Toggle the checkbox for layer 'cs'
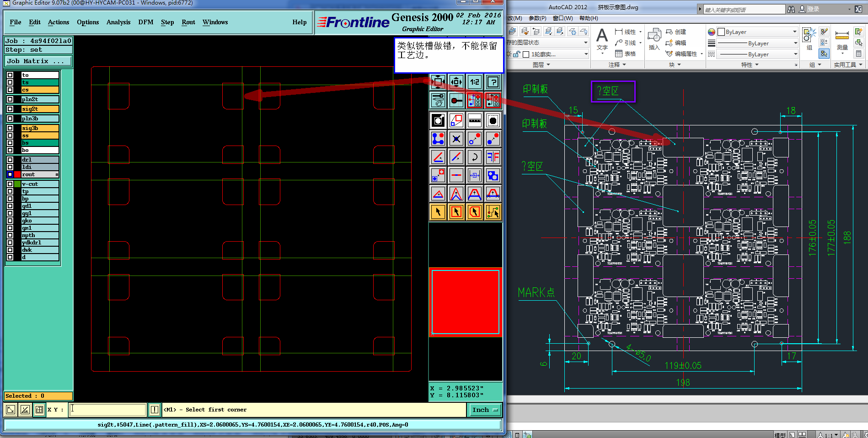This screenshot has height=438, width=868. [10, 90]
